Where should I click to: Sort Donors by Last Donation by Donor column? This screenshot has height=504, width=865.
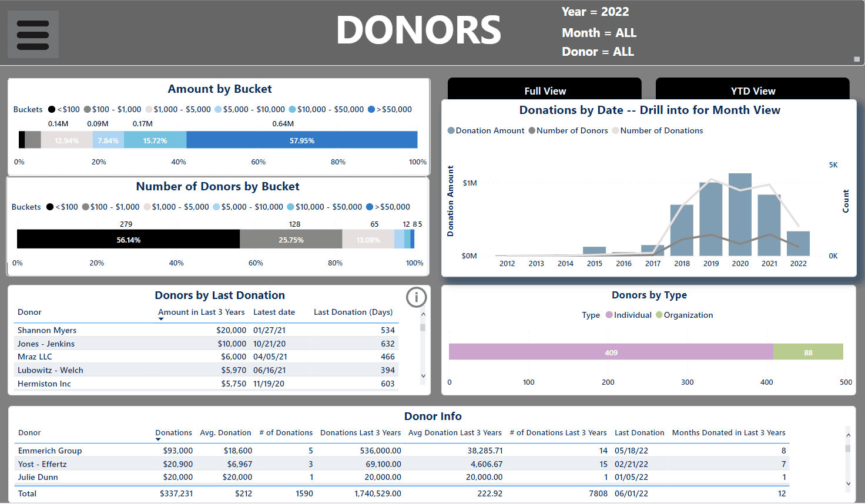click(29, 312)
